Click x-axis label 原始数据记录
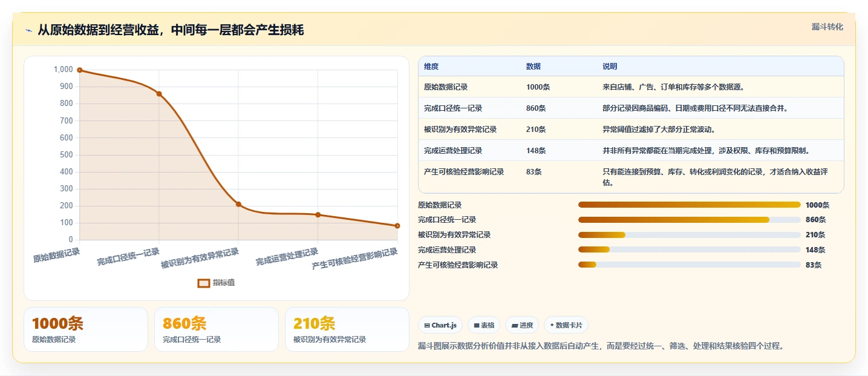Viewport: 868px width, 376px height. click(56, 254)
